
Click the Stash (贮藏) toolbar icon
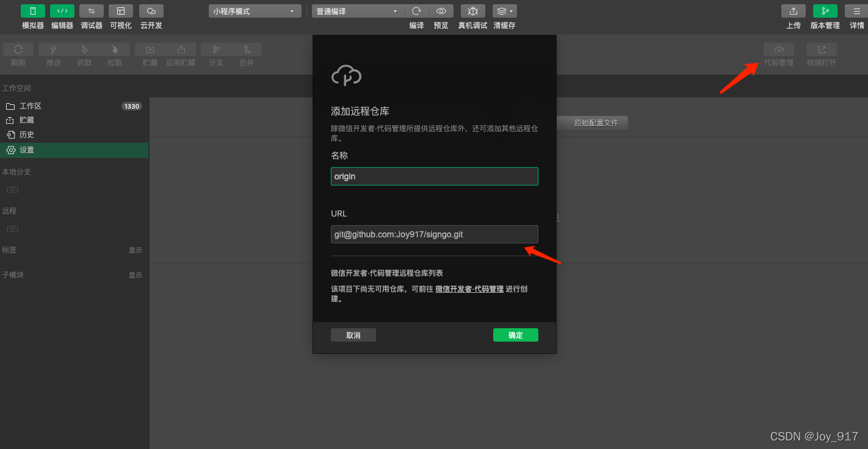pos(150,49)
